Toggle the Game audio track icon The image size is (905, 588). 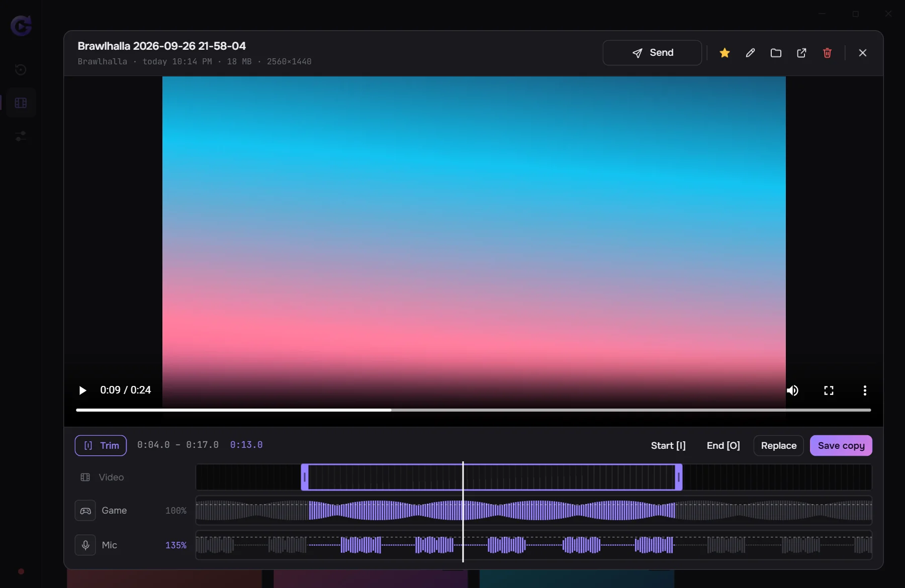(85, 511)
